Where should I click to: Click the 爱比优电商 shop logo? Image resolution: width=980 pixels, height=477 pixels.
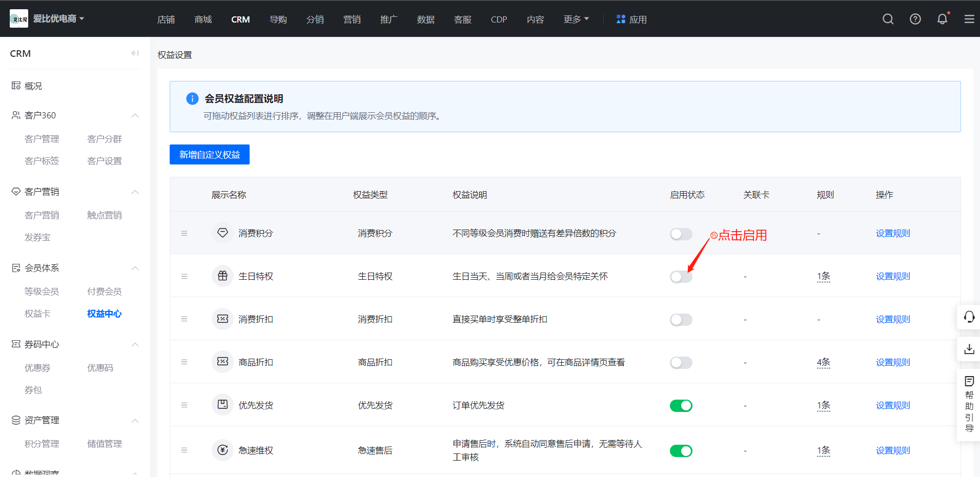click(x=19, y=19)
